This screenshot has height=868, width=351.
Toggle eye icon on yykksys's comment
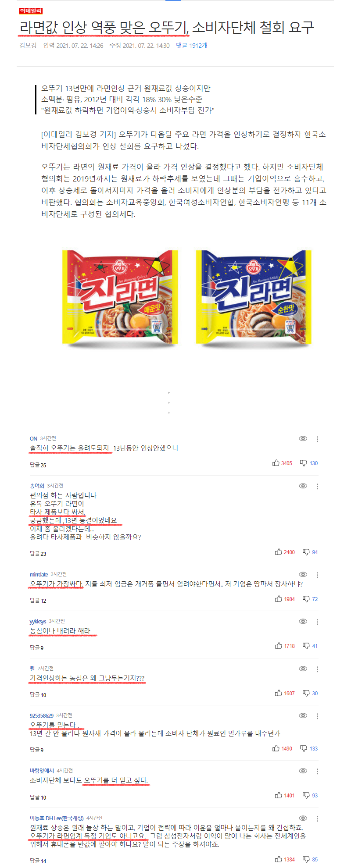tap(303, 622)
